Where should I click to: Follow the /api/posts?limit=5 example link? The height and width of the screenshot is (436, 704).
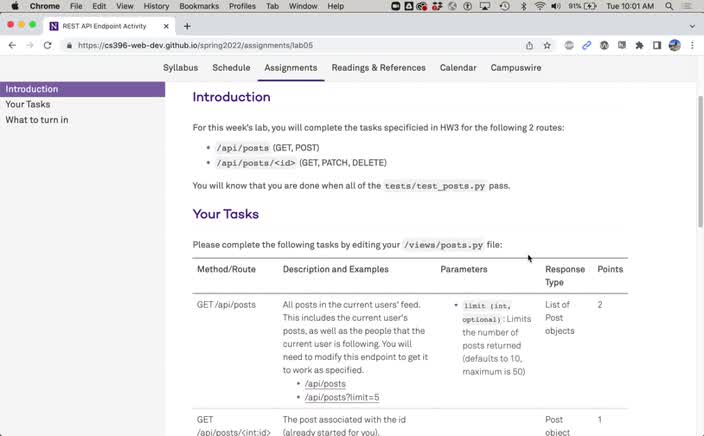(x=343, y=397)
